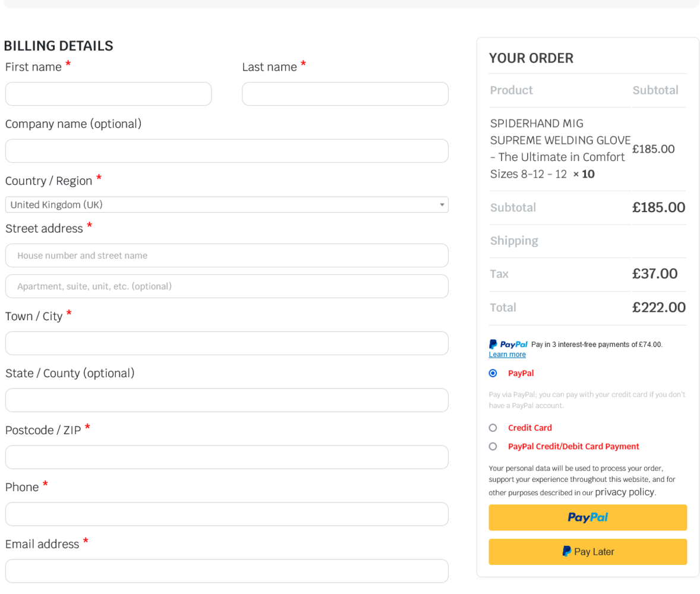Image resolution: width=700 pixels, height=594 pixels.
Task: Choose the Credit Card payment option
Action: (x=493, y=428)
